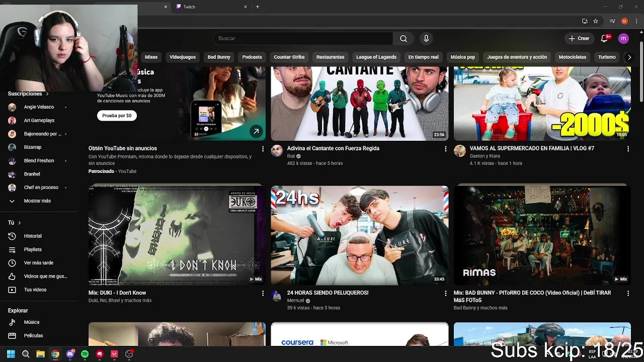Select the Videojuegos category chip

click(183, 57)
